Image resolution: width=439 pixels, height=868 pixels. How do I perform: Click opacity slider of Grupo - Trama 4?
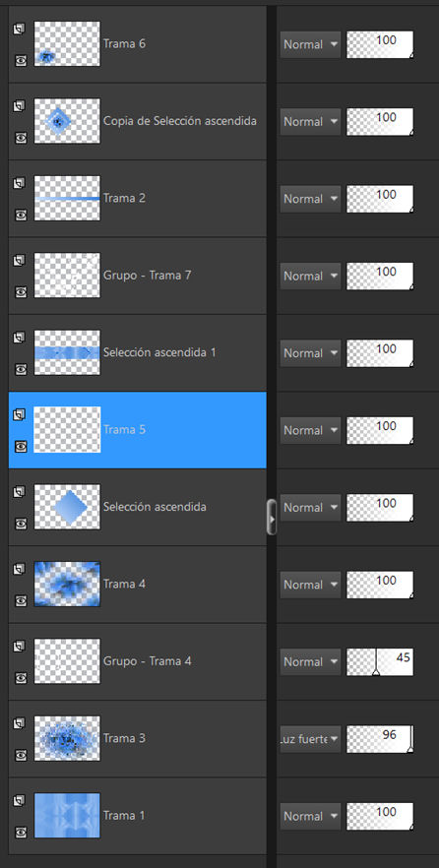click(x=380, y=662)
